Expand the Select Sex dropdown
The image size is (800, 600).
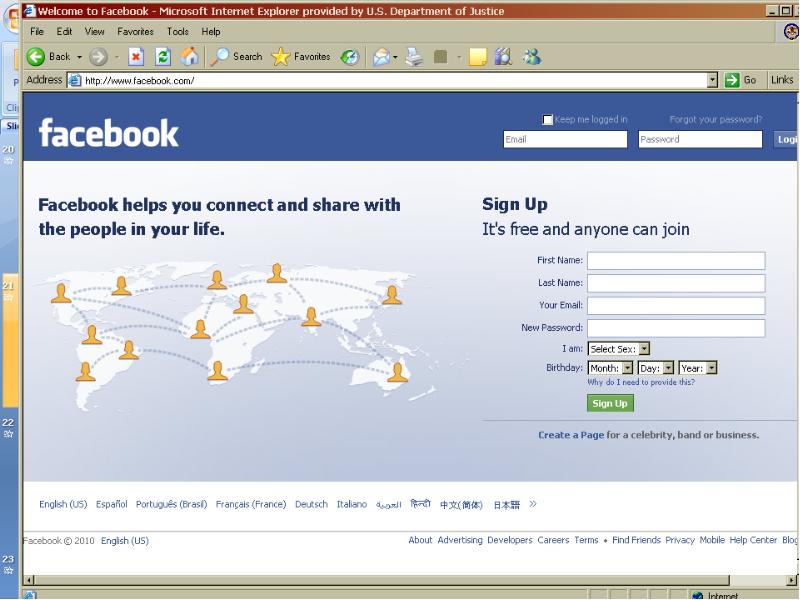619,349
